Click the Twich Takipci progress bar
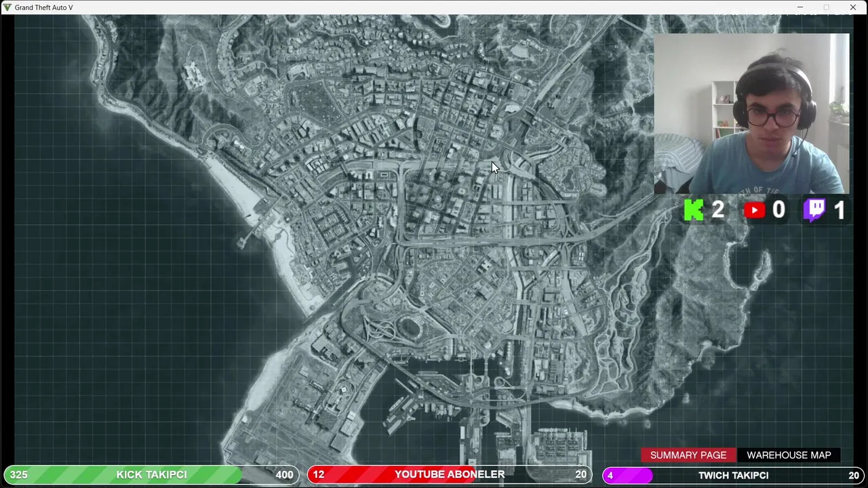The height and width of the screenshot is (488, 868). (x=732, y=475)
